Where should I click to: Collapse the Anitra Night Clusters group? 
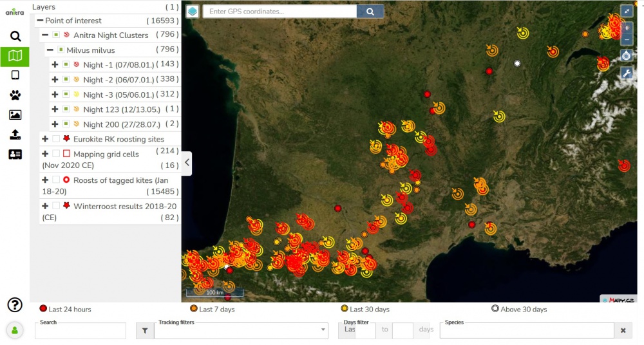click(x=45, y=35)
